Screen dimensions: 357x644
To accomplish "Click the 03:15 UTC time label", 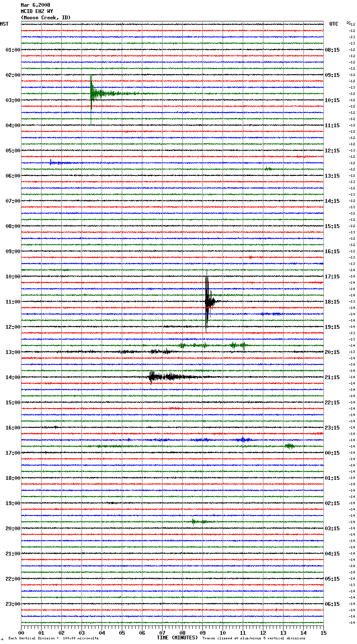I will pos(332,529).
